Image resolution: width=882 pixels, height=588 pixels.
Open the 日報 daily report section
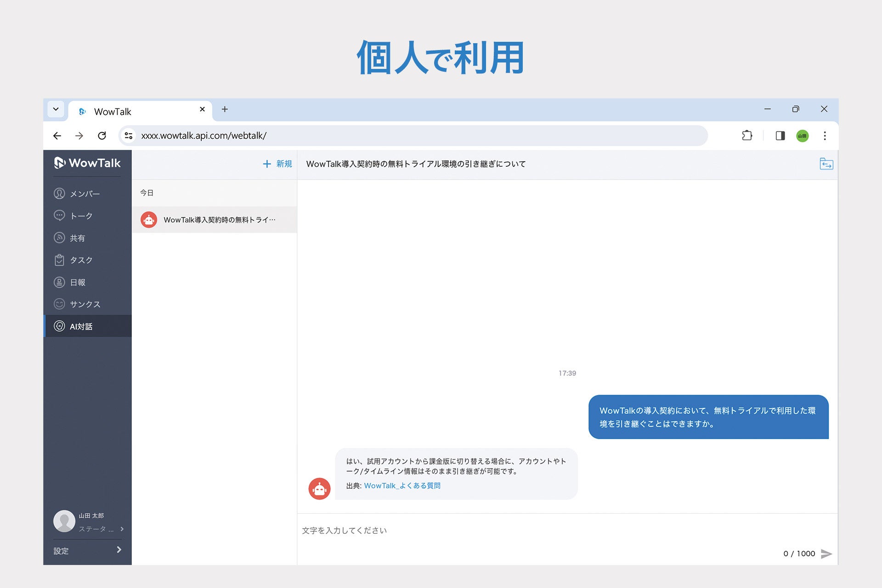(x=77, y=282)
